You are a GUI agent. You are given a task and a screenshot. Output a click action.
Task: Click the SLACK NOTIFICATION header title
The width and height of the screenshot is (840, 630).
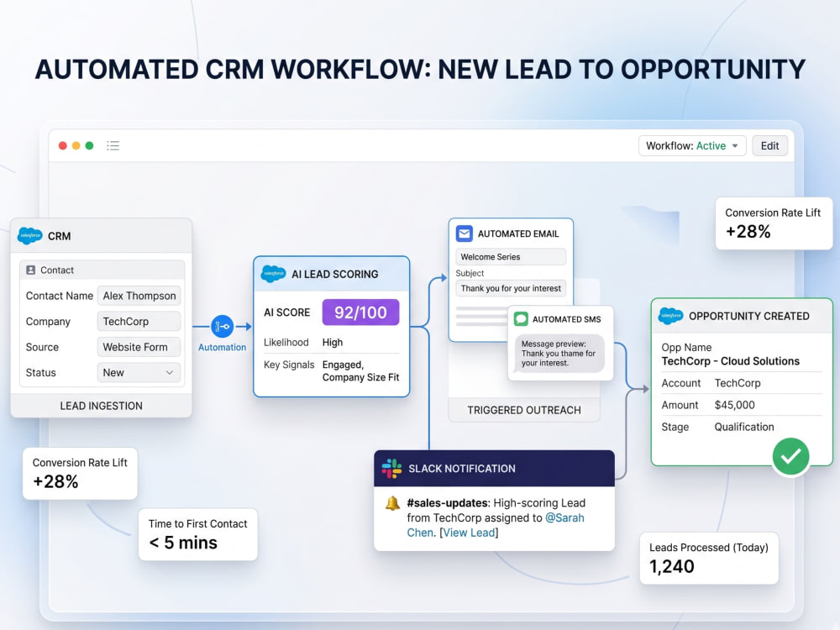tap(462, 469)
